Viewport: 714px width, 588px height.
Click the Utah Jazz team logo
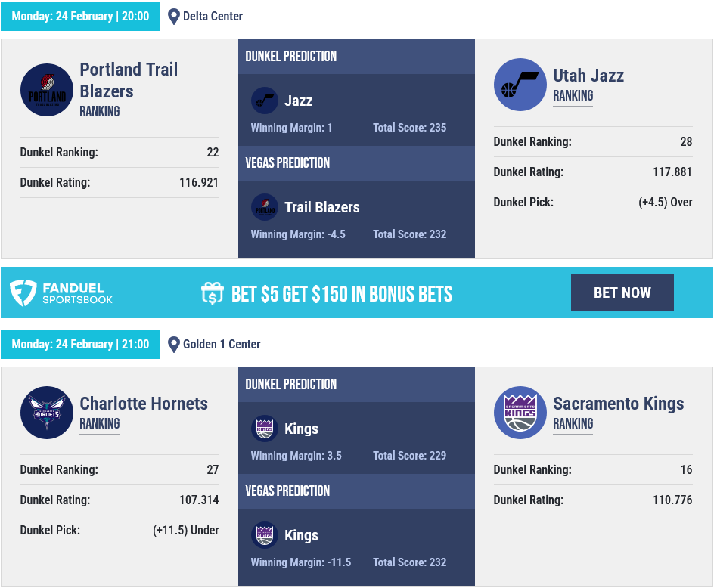[520, 85]
